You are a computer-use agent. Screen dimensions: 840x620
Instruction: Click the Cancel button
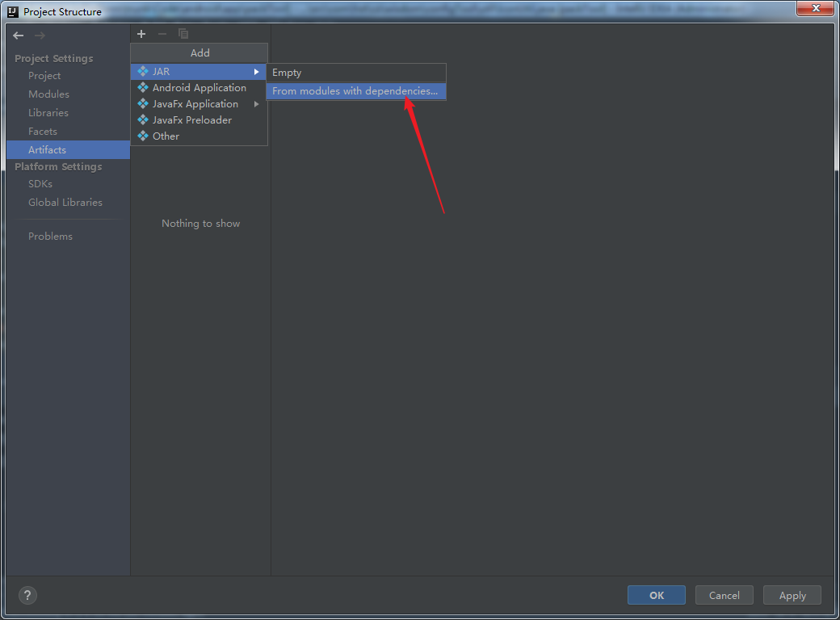tap(724, 595)
